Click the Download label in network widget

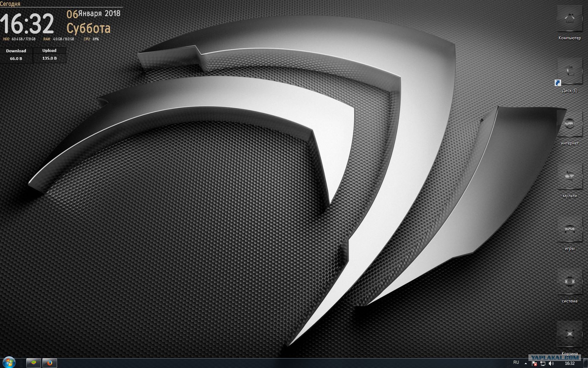pos(16,51)
